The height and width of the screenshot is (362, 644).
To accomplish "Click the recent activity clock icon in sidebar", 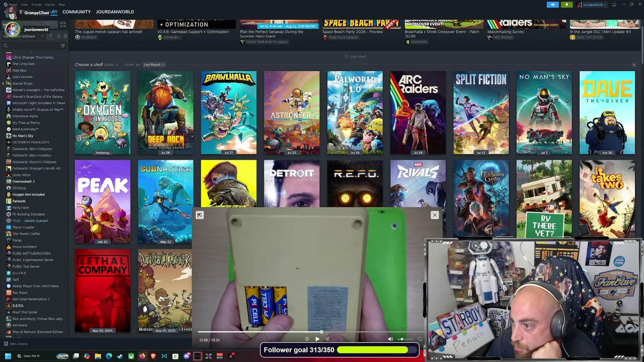I will 58,36.
